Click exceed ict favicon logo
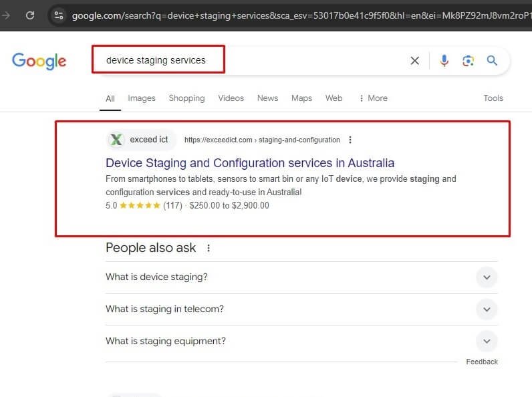532x397 pixels. click(x=116, y=140)
